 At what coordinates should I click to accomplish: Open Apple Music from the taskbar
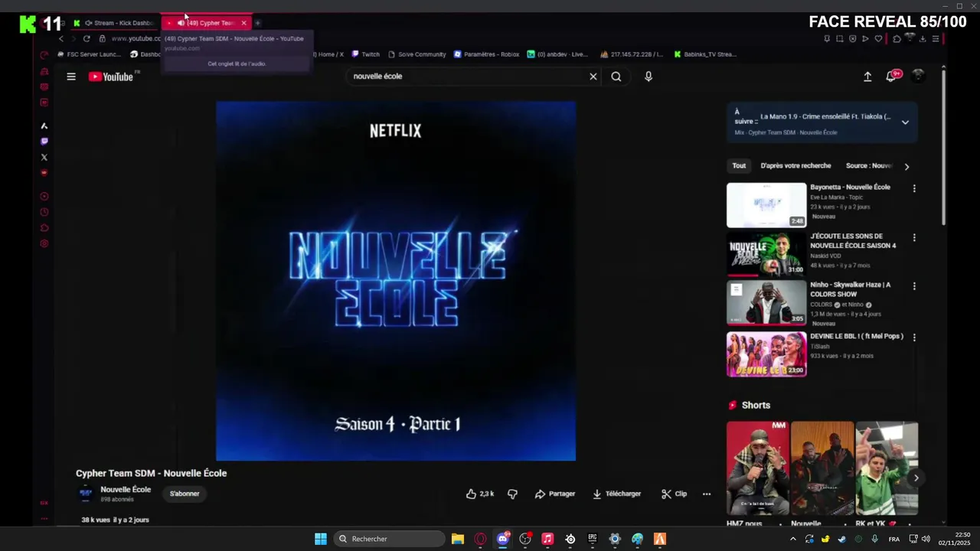click(547, 539)
